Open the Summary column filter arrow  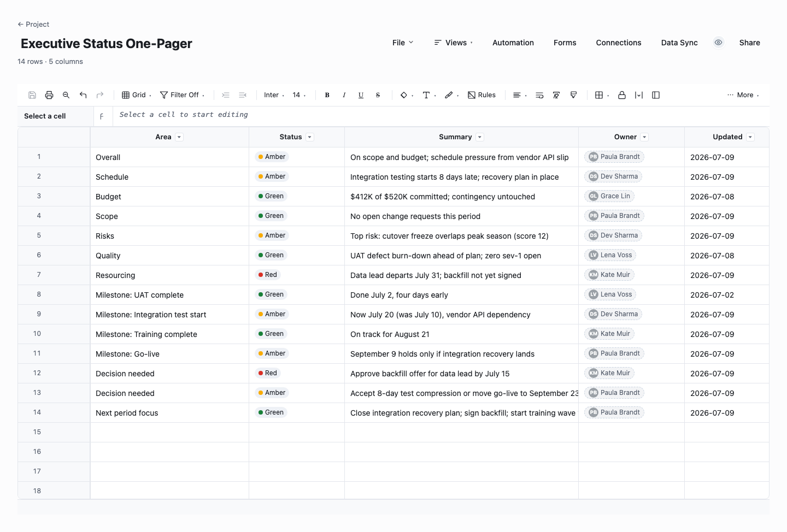click(x=480, y=137)
